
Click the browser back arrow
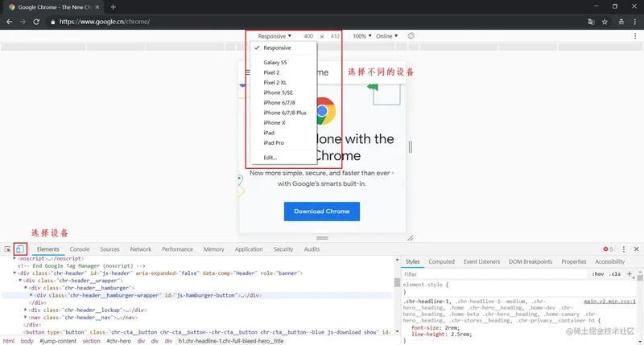point(9,22)
